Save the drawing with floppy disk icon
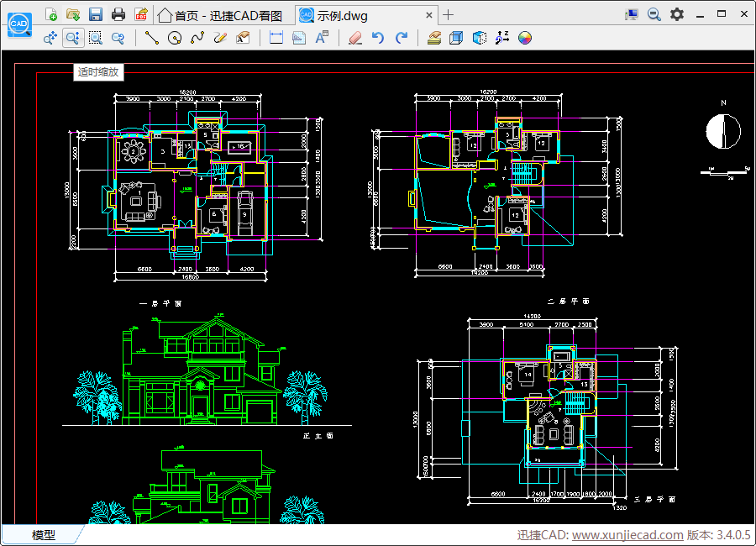756x546 pixels. coord(96,14)
